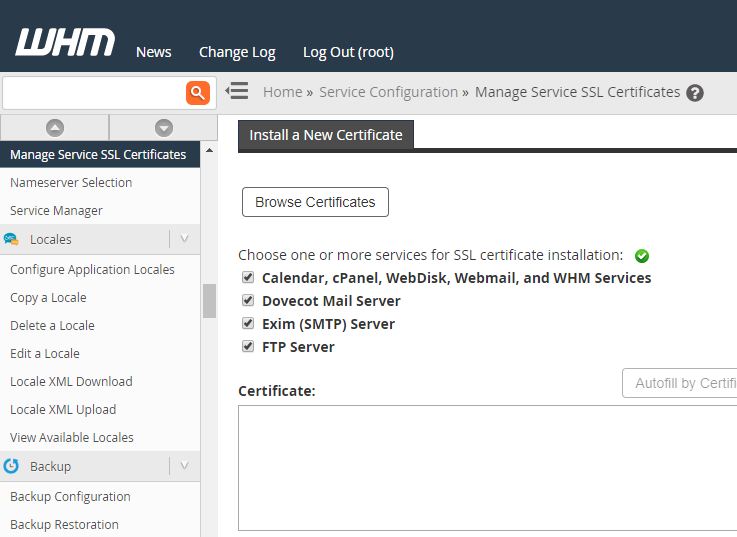Click the sidebar scroll-up arrow button
Image resolution: width=737 pixels, height=537 pixels.
coord(55,127)
